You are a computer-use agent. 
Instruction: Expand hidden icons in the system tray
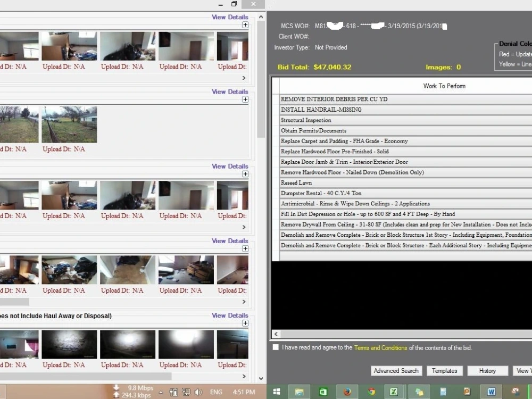[x=161, y=392]
